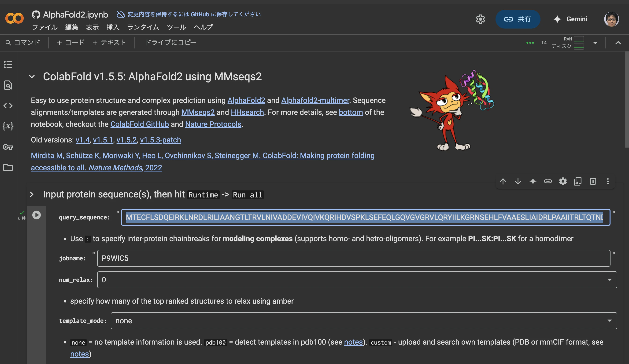This screenshot has width=629, height=364.
Task: Open old version v1.5.2 link
Action: coord(126,140)
